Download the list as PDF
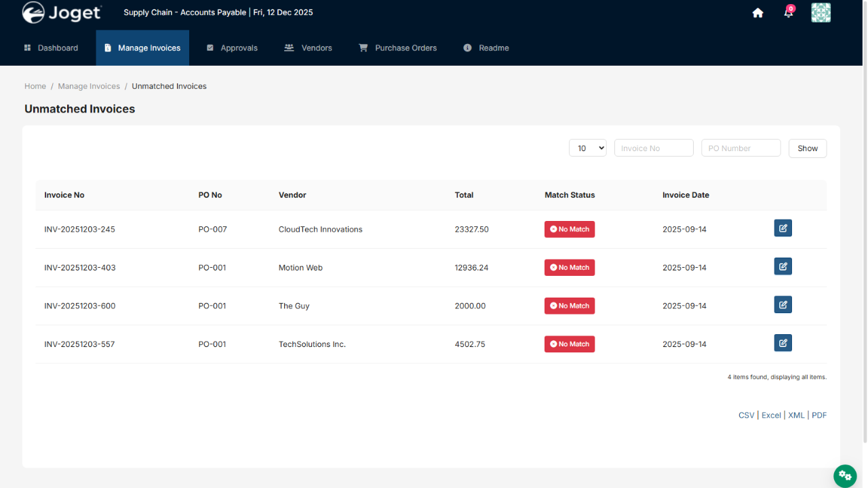Viewport: 868px width, 488px height. coord(819,415)
